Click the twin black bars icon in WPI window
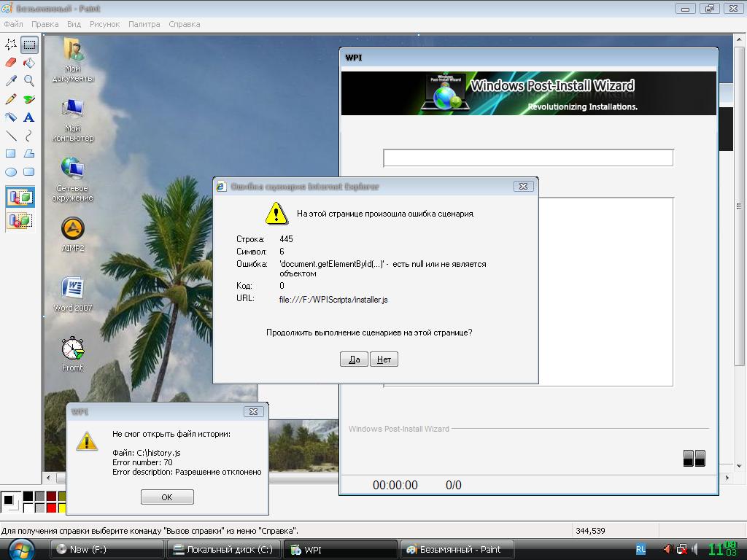The width and height of the screenshot is (747, 560). [x=694, y=458]
